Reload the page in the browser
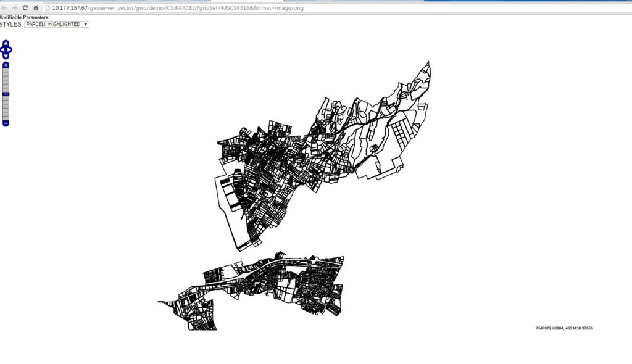632x364 pixels. click(x=25, y=8)
